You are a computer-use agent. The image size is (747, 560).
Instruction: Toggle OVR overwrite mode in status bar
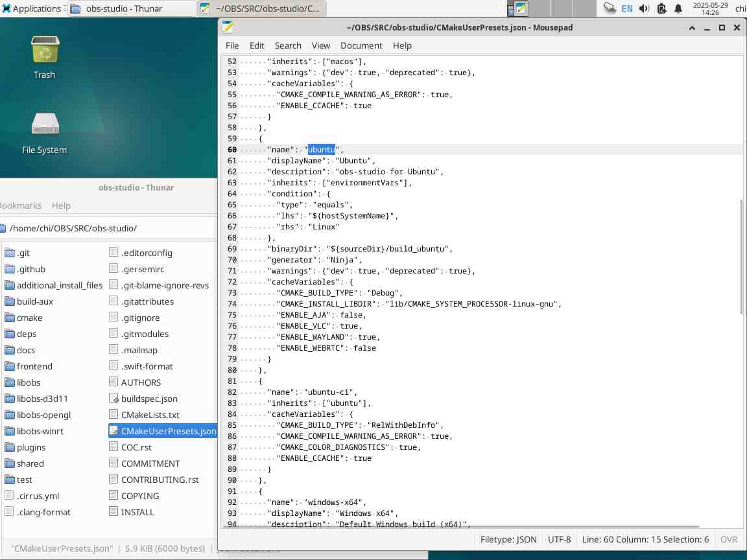coord(729,539)
